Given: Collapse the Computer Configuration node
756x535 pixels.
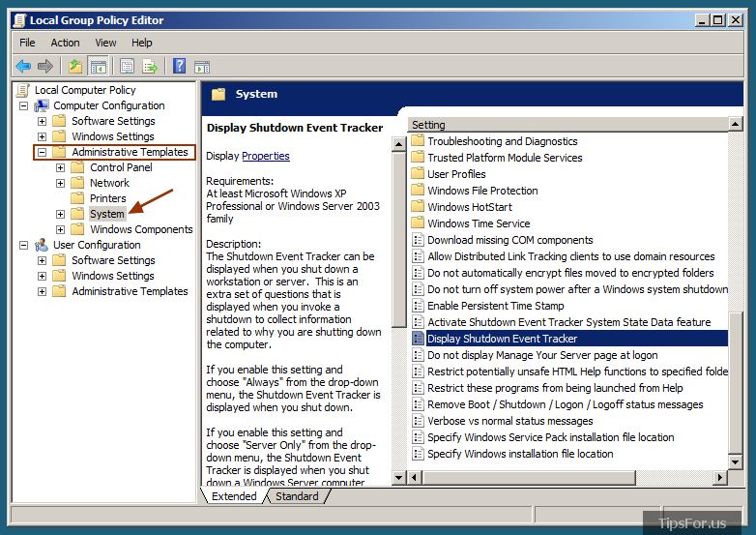Looking at the screenshot, I should (23, 105).
